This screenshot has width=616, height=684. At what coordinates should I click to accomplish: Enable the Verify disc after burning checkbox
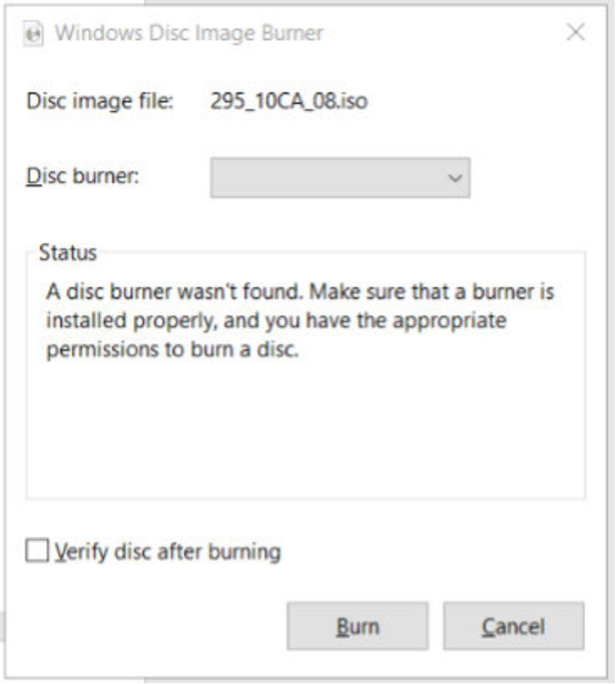click(37, 551)
